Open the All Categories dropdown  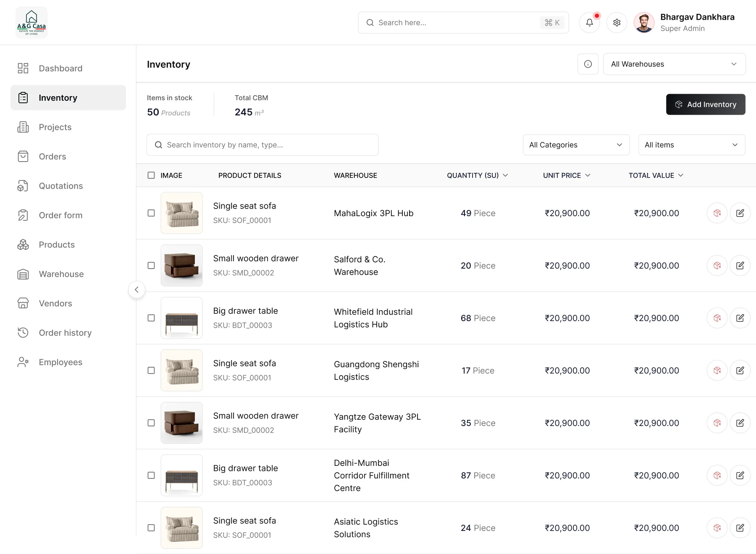tap(576, 145)
